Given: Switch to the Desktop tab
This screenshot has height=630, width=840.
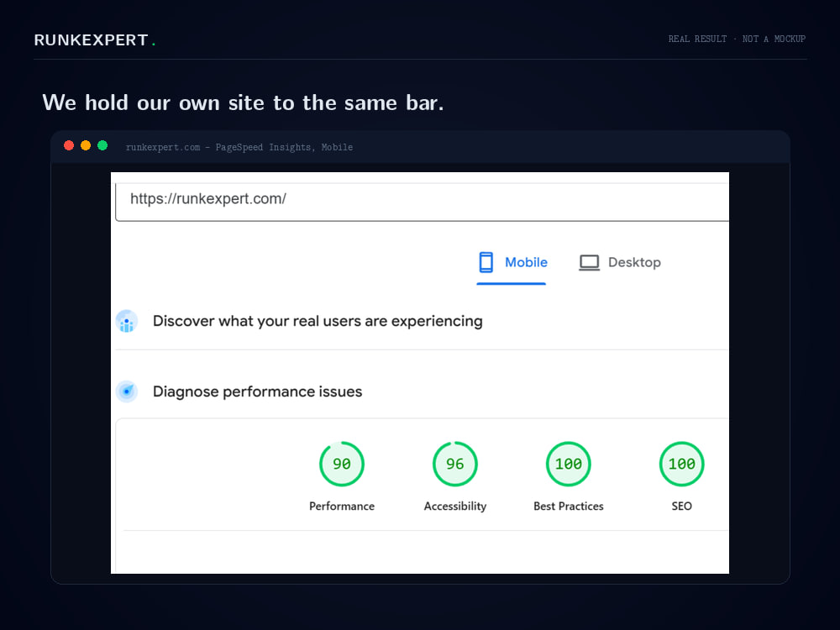Looking at the screenshot, I should pyautogui.click(x=620, y=262).
